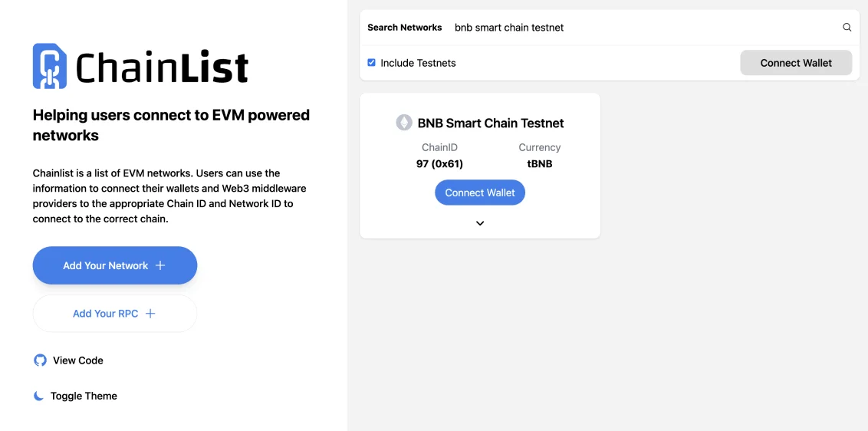Image resolution: width=868 pixels, height=431 pixels.
Task: Focus the Search Networks input field
Action: tap(644, 27)
